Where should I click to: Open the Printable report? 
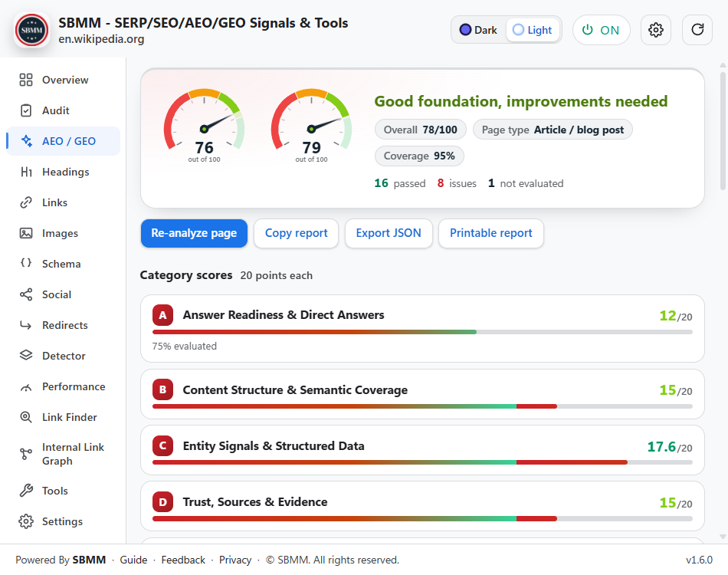point(490,233)
